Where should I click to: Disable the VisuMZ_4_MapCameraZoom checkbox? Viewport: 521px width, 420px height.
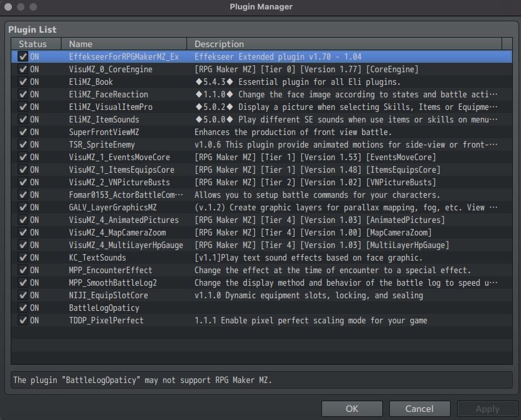(x=23, y=232)
